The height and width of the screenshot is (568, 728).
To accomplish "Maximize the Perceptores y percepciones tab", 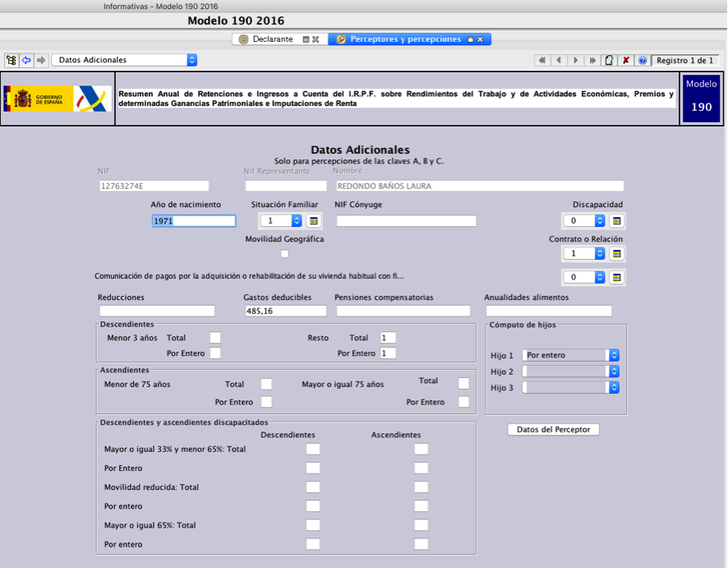I will pos(470,39).
